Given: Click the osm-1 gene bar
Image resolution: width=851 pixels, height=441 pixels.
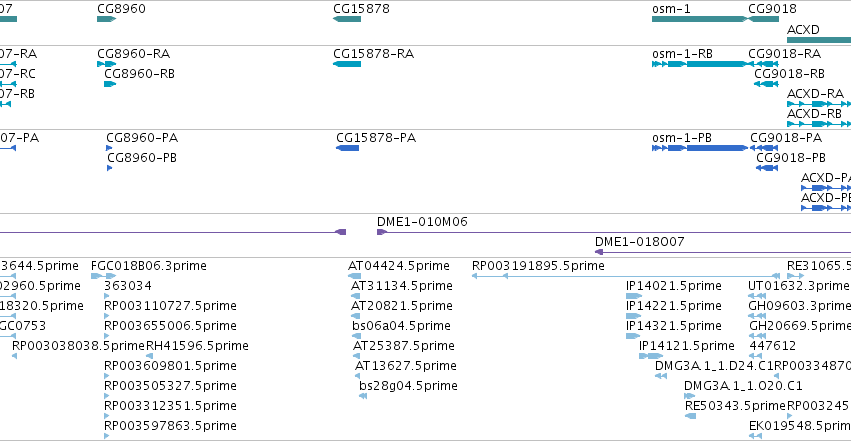Looking at the screenshot, I should 700,19.
